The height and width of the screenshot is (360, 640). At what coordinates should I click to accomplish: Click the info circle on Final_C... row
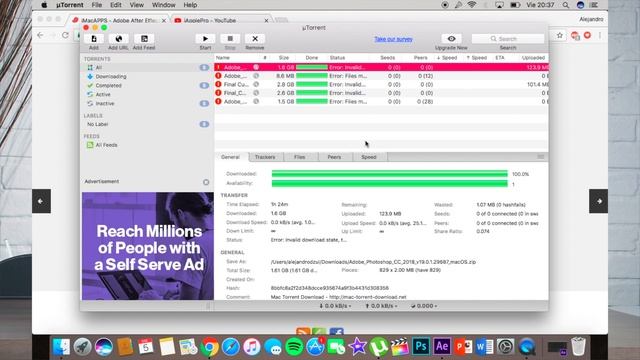coord(256,93)
